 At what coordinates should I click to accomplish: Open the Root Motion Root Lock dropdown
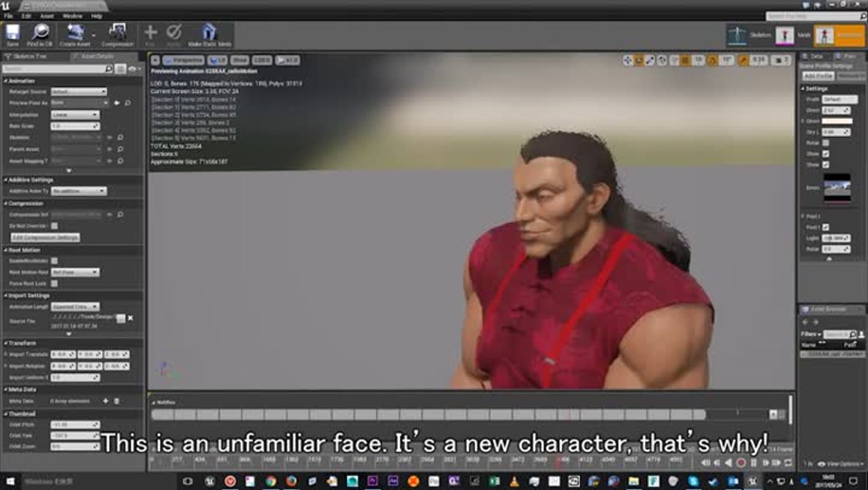tap(76, 272)
